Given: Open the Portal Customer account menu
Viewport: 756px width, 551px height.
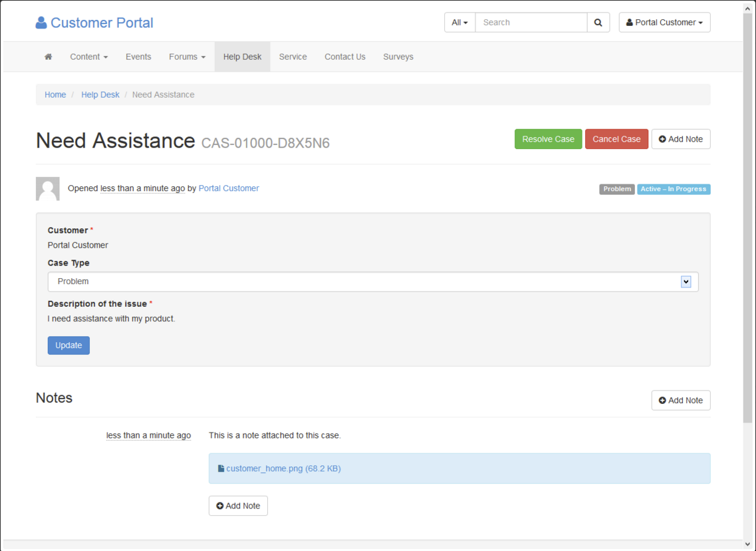Looking at the screenshot, I should pyautogui.click(x=664, y=23).
